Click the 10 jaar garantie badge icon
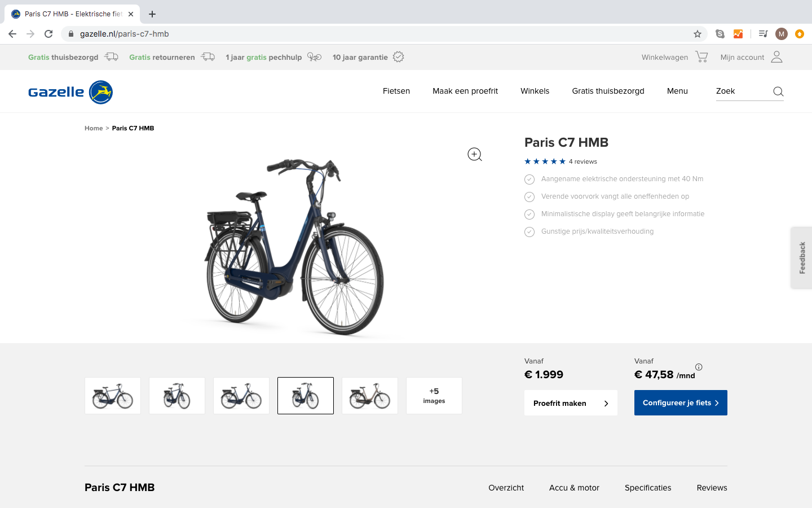Screen dimensions: 812x508 (x=399, y=57)
